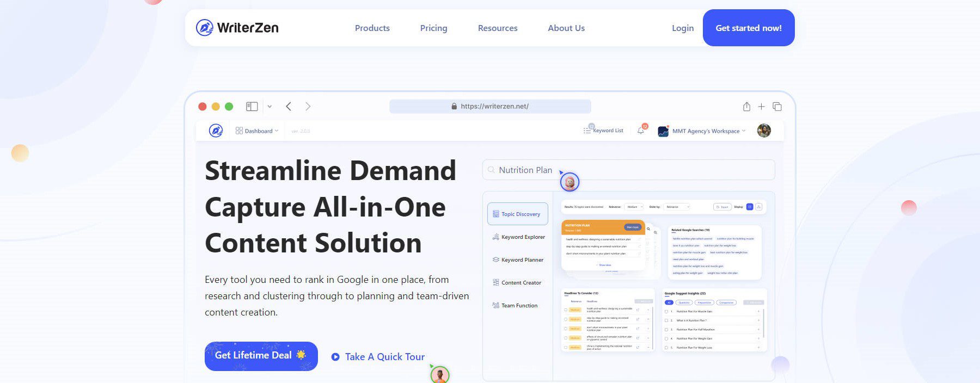This screenshot has width=980, height=383.
Task: Click the share icon in browser toolbar
Action: [746, 107]
